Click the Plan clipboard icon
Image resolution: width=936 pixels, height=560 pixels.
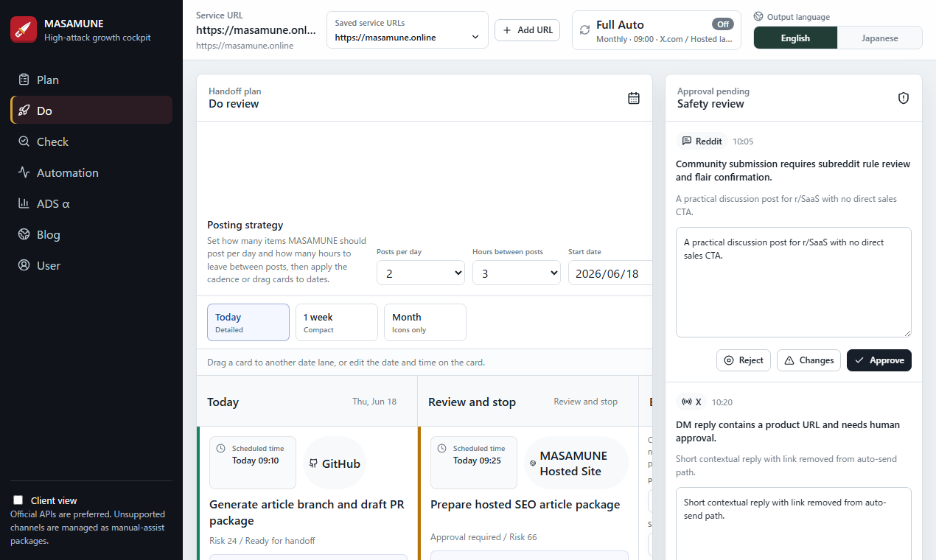click(24, 80)
